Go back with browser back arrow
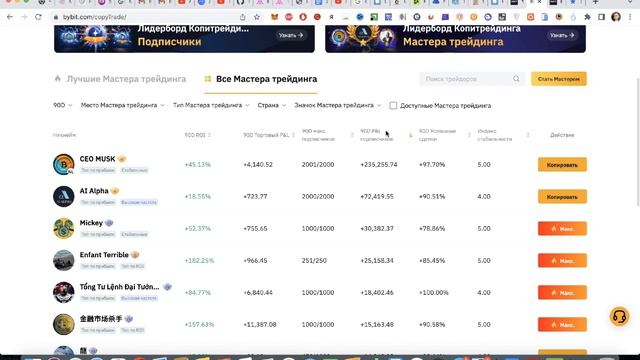The height and width of the screenshot is (360, 640). pos(10,17)
